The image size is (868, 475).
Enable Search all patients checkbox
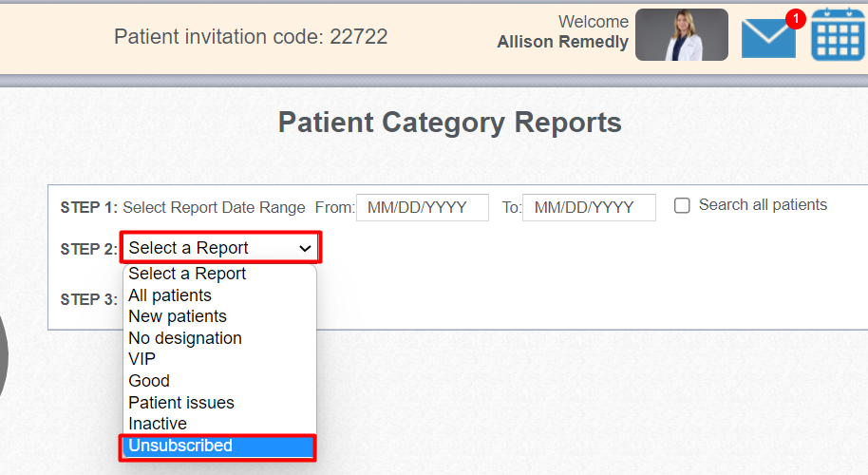click(x=682, y=206)
